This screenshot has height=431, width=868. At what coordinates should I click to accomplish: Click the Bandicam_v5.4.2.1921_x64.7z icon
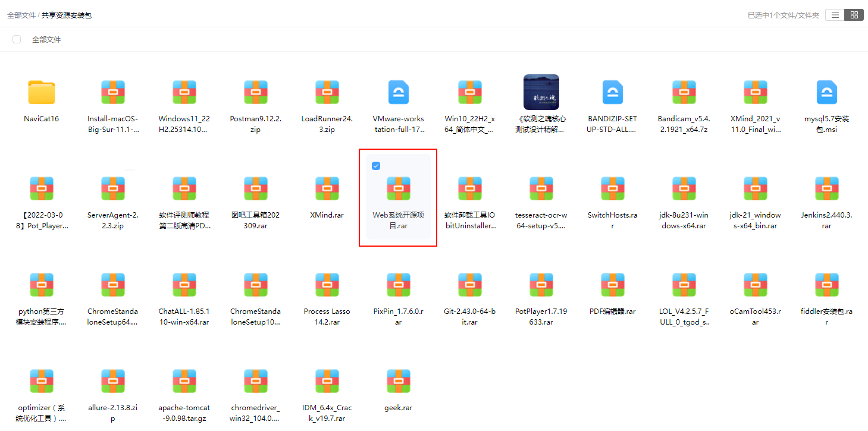pyautogui.click(x=684, y=92)
